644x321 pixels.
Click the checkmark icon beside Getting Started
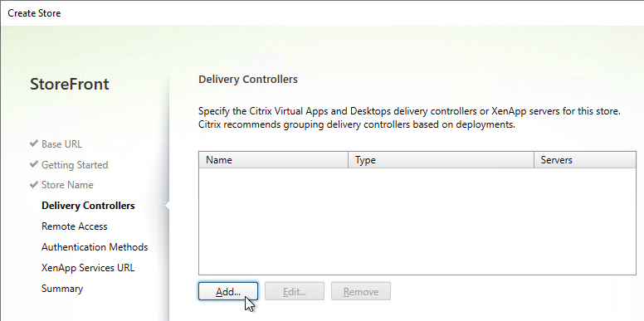click(x=34, y=164)
